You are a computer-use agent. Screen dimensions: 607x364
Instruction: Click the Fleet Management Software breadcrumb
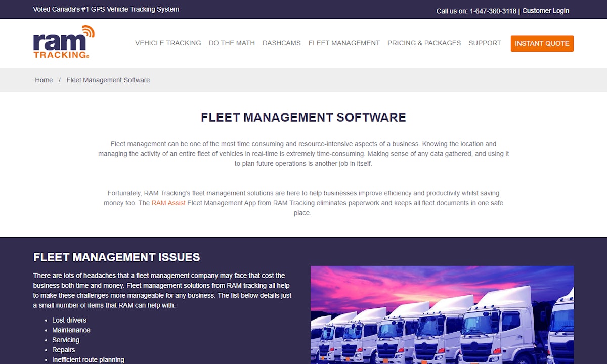(x=108, y=80)
